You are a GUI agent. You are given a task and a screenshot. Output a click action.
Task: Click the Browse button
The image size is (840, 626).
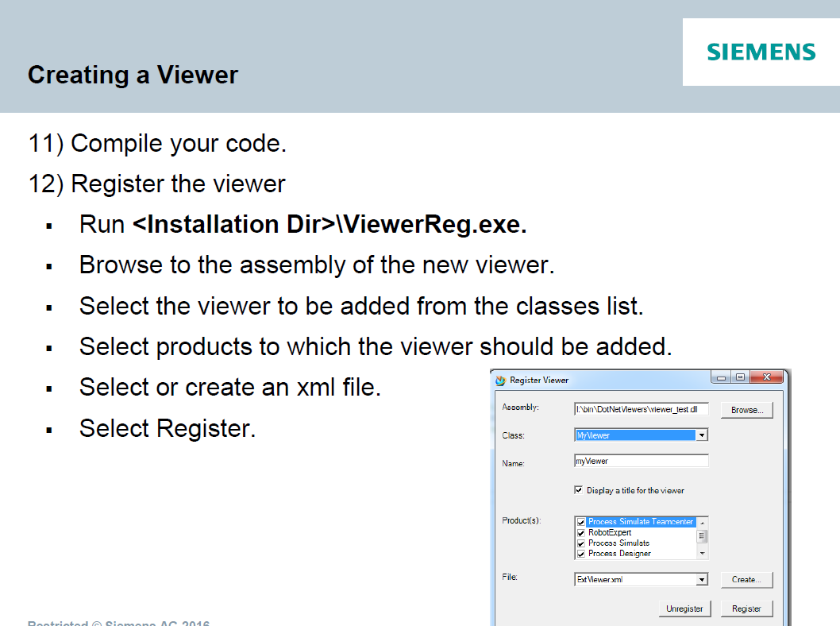click(x=747, y=409)
